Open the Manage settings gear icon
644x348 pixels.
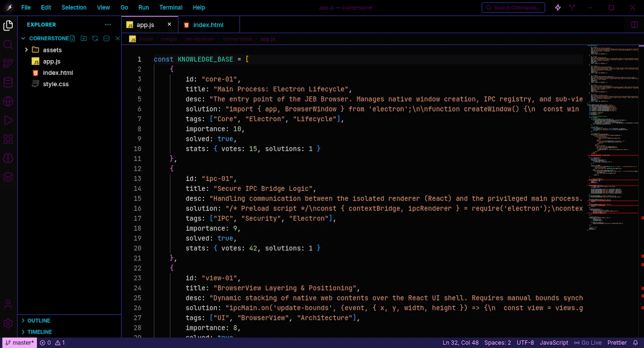click(8, 323)
